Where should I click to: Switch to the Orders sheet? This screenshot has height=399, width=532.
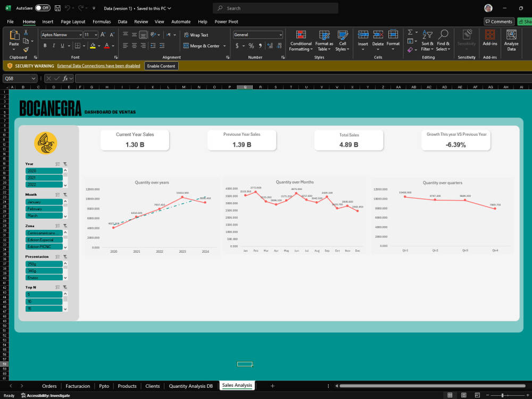49,386
